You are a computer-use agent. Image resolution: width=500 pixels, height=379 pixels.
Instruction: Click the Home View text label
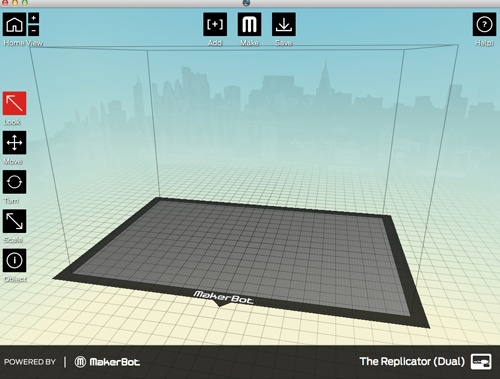coord(23,43)
